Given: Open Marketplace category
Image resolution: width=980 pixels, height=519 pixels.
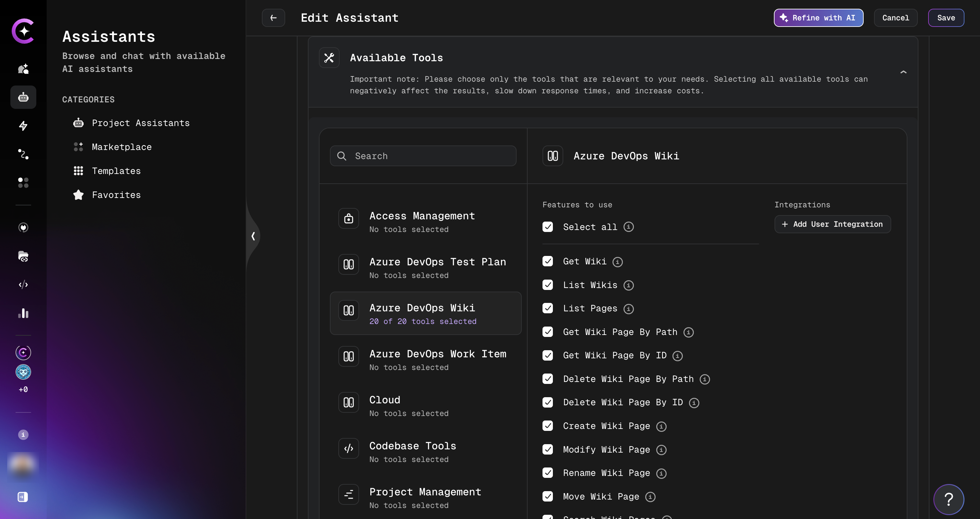Looking at the screenshot, I should pos(112,147).
